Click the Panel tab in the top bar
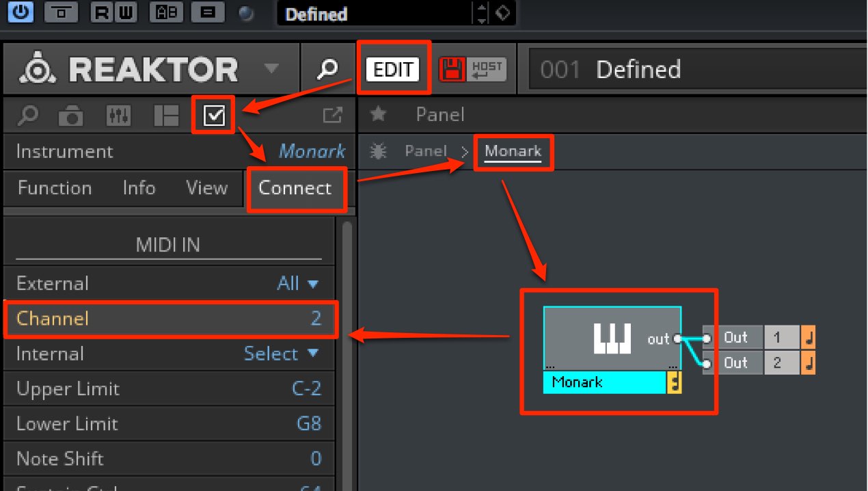The width and height of the screenshot is (868, 491). tap(439, 115)
